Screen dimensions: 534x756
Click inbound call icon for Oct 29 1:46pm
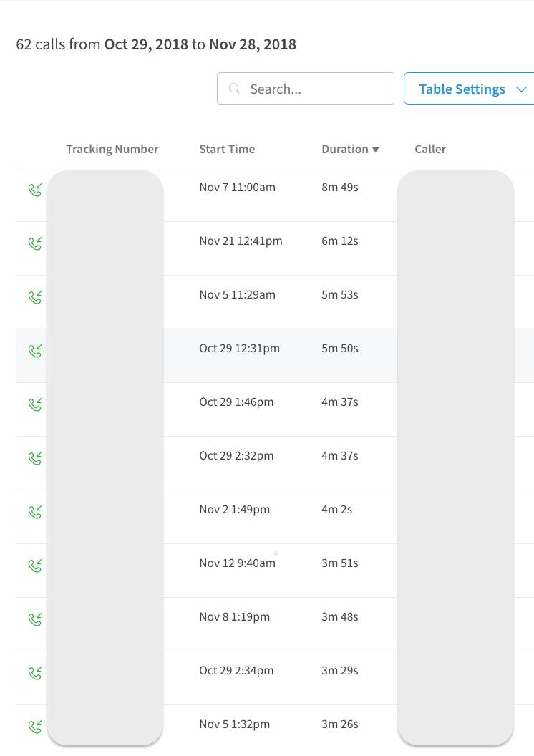(35, 404)
